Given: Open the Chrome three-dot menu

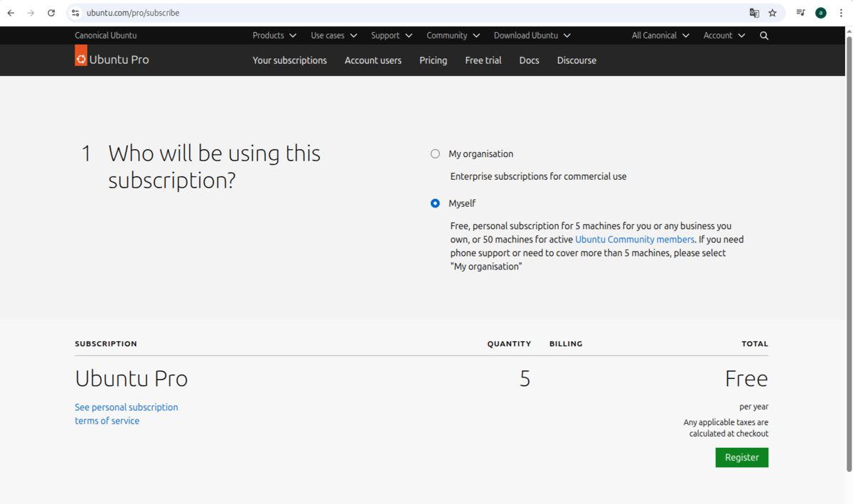Looking at the screenshot, I should (841, 13).
